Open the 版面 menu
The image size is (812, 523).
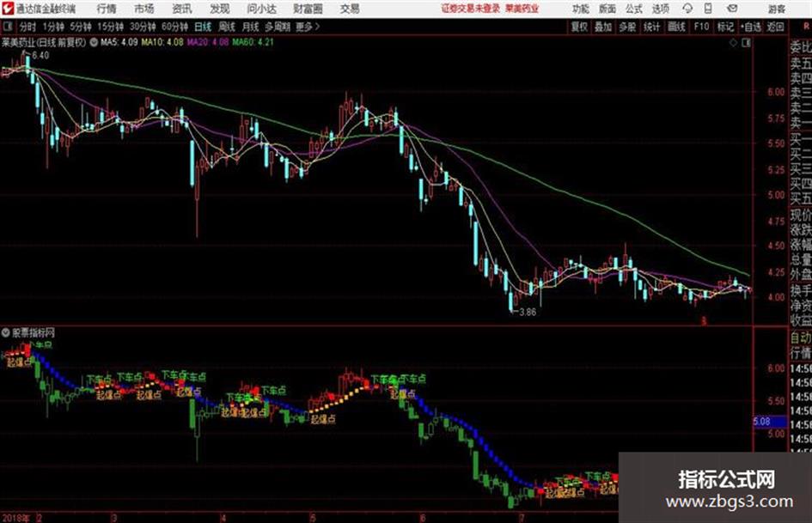point(607,9)
